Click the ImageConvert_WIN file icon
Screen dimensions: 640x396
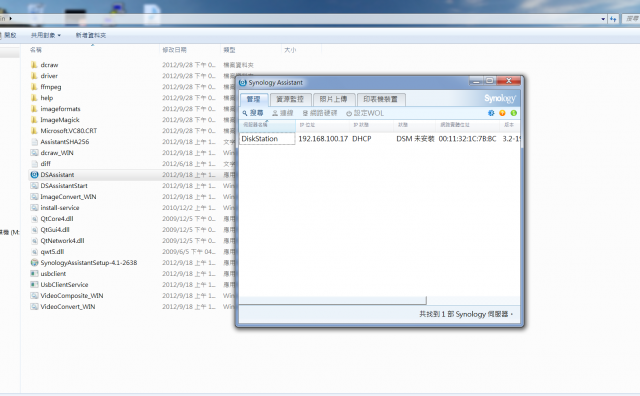pyautogui.click(x=34, y=197)
